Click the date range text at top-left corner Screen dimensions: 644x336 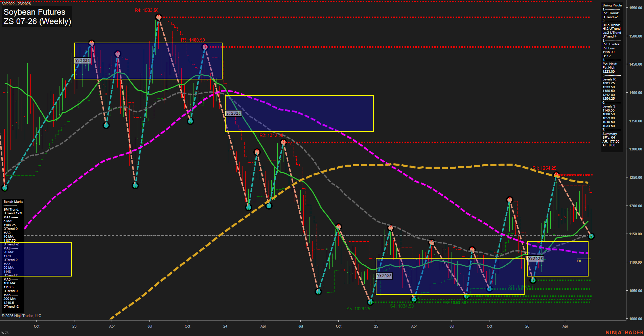point(16,4)
